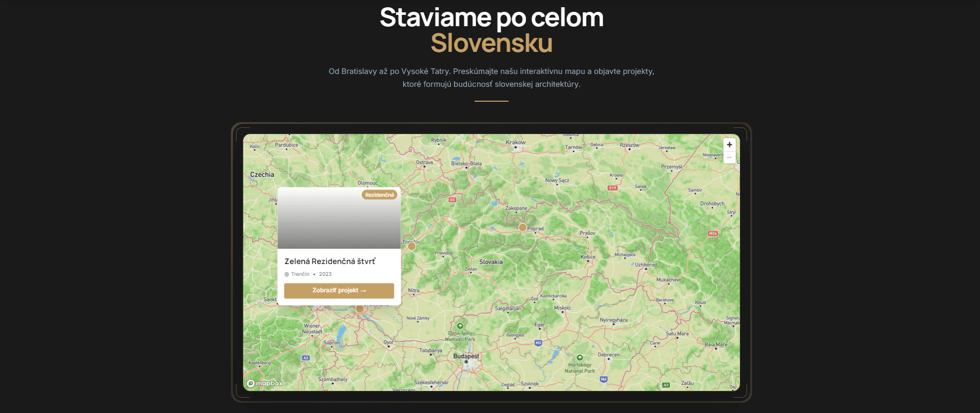Click the 519 road shield
Screen dimensions: 980x413
pos(612,188)
